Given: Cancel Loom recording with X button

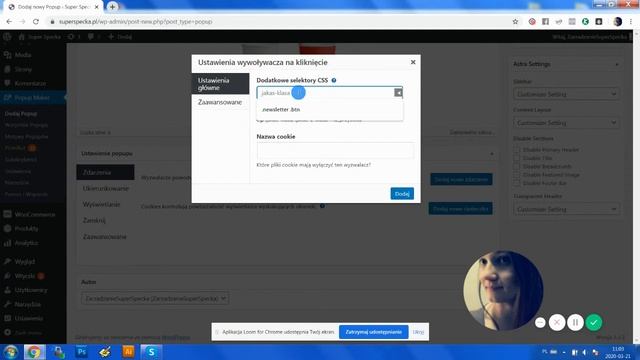Looking at the screenshot, I should click(x=557, y=322).
